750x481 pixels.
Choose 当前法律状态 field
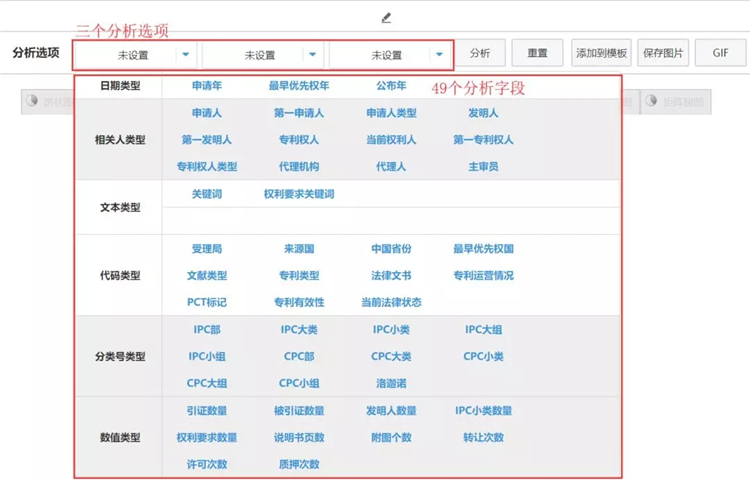point(391,302)
